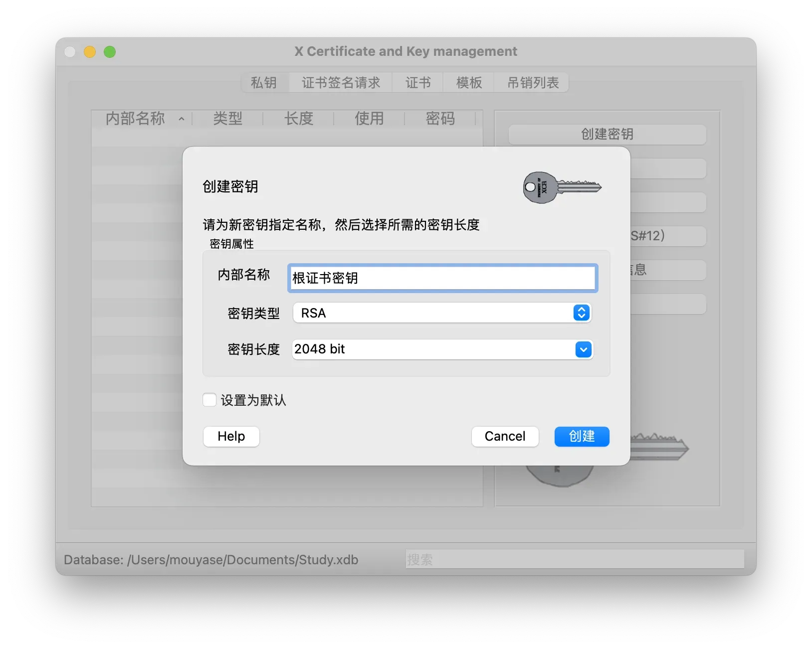Click the blue chevron arrow of 密钥长度

pyautogui.click(x=583, y=349)
